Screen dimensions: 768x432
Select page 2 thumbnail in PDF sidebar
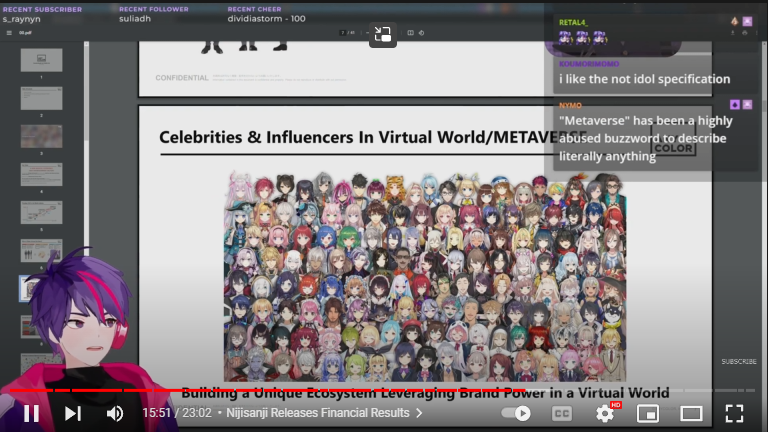(41, 97)
